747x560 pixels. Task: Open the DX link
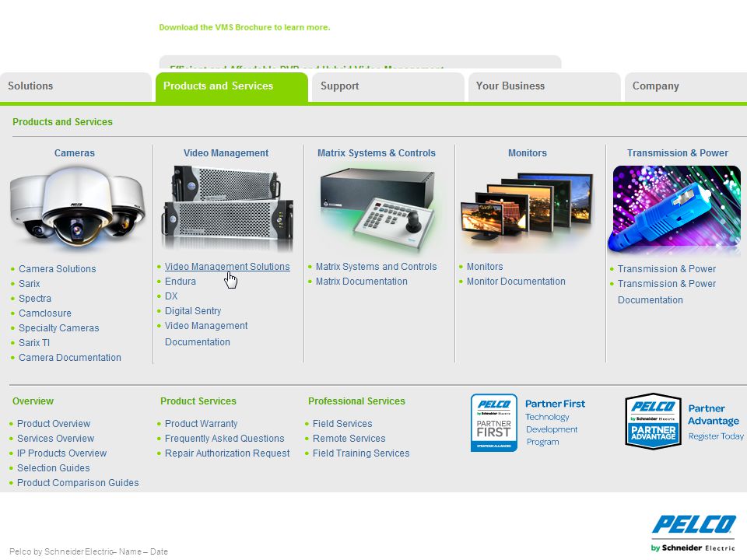click(x=171, y=296)
